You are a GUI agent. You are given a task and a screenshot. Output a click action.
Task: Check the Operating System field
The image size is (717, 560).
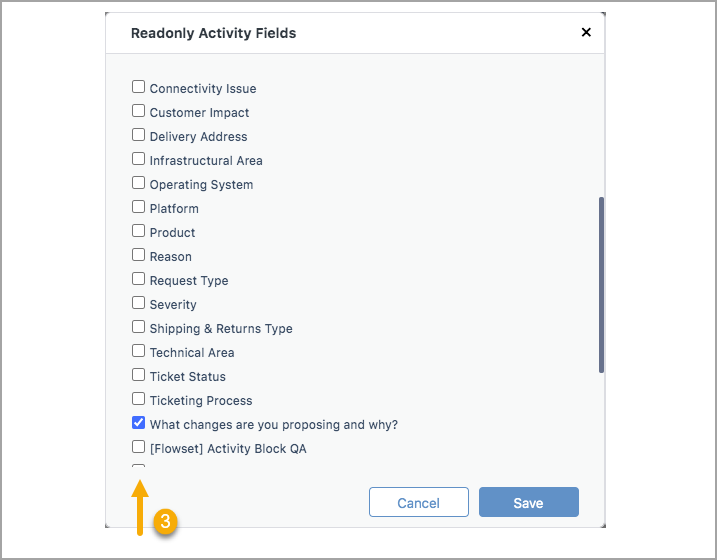coord(138,183)
